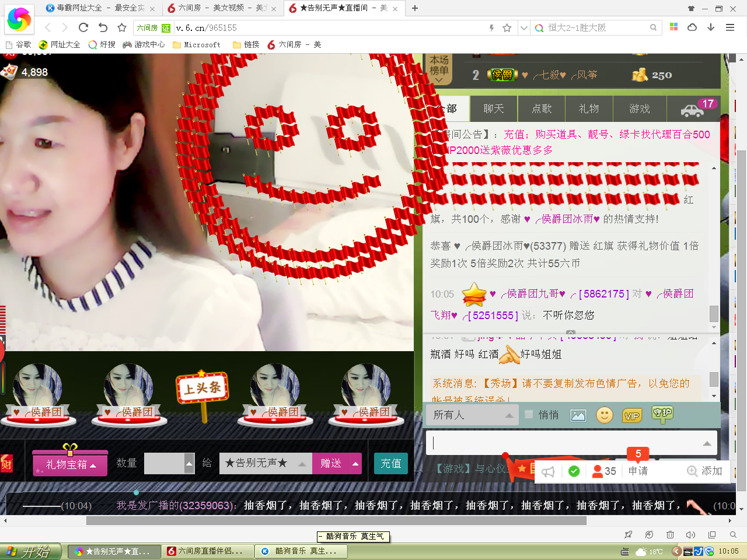Image resolution: width=747 pixels, height=560 pixels.
Task: Enable the 悄悄 whisper checkbox
Action: coord(529,414)
